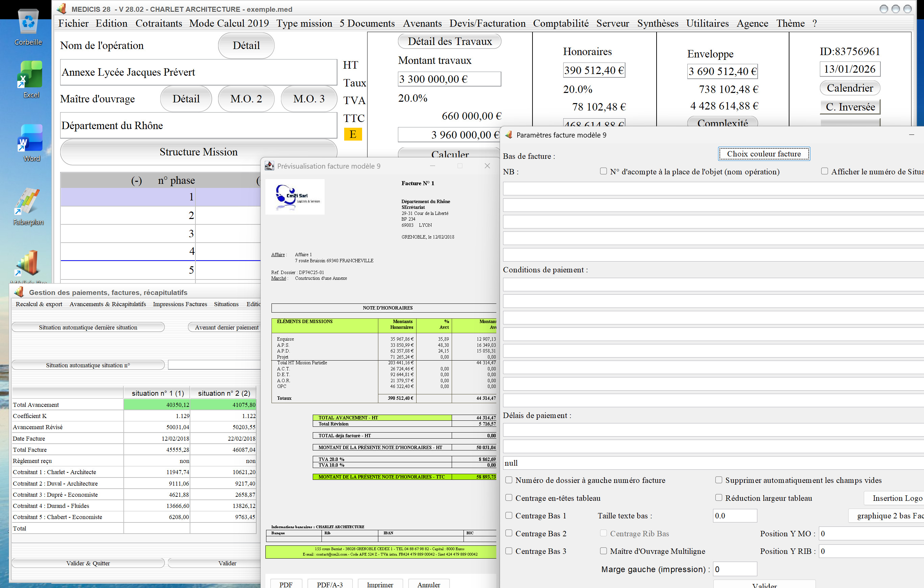Open Impressions Factures menu in payments window
The height and width of the screenshot is (588, 924).
click(x=180, y=304)
